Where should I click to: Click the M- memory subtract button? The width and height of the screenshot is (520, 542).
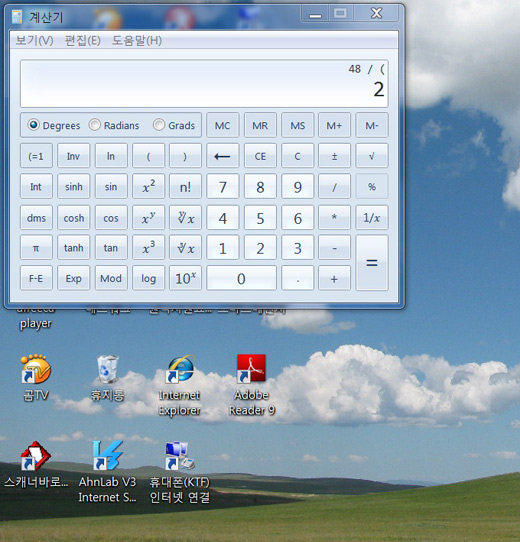[x=372, y=125]
